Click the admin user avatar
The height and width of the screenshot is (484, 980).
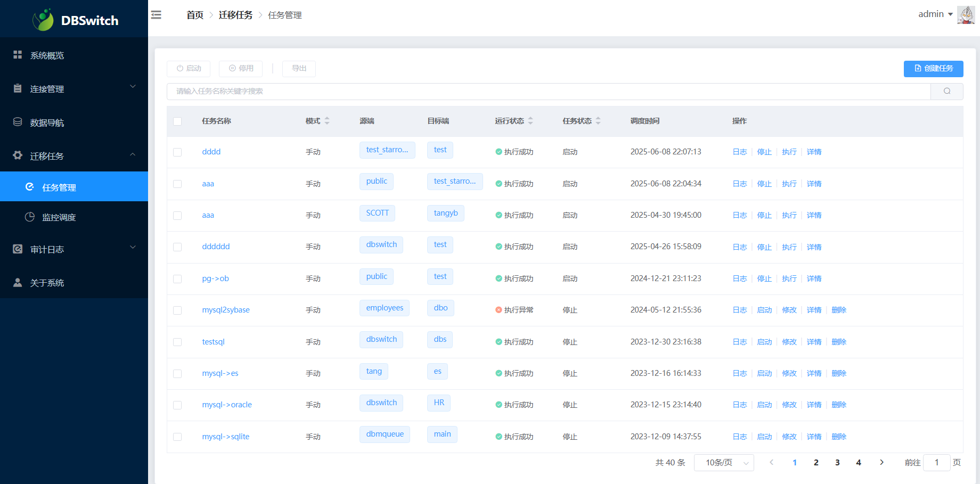tap(965, 14)
